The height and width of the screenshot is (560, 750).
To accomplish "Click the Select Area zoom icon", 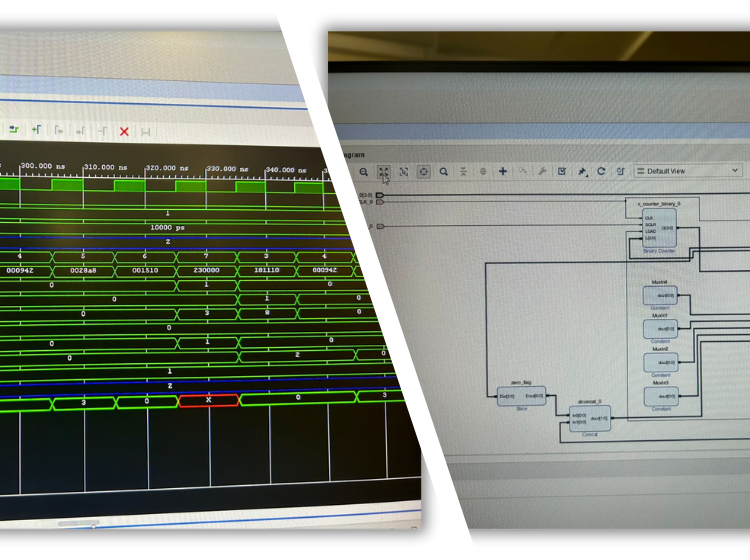I will tap(404, 172).
